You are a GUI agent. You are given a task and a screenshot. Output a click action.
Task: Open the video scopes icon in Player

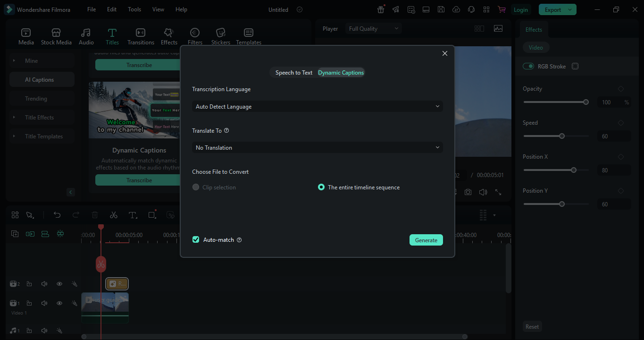[x=498, y=28]
